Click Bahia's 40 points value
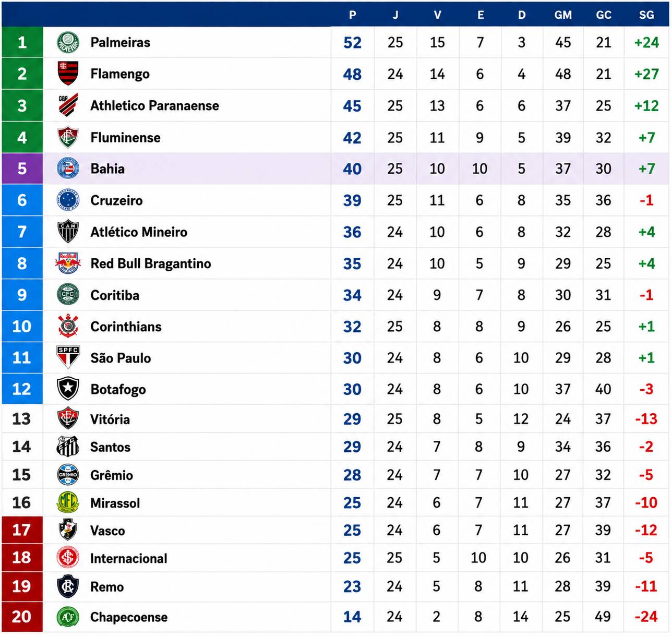Viewport: 672px width, 637px height. [x=352, y=169]
